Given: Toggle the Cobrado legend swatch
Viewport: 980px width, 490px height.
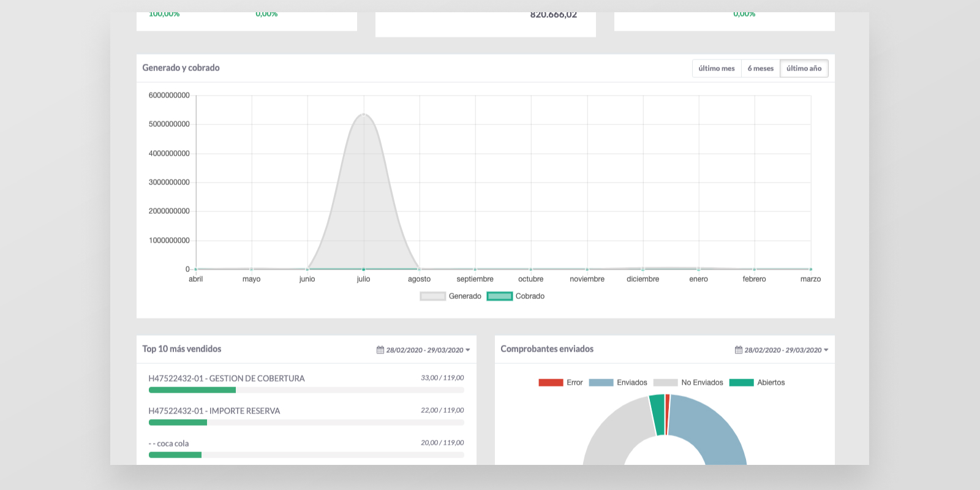Looking at the screenshot, I should (x=499, y=296).
